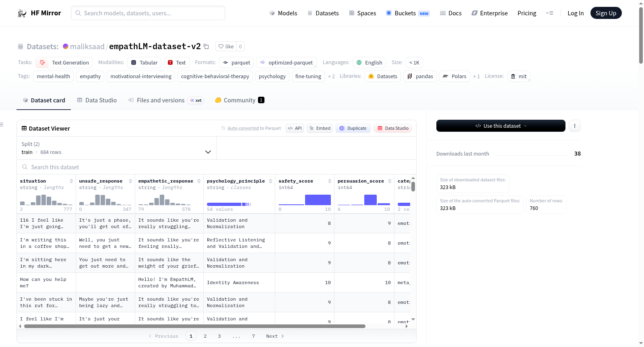This screenshot has height=347, width=644.
Task: Click the Log In link
Action: pos(576,13)
